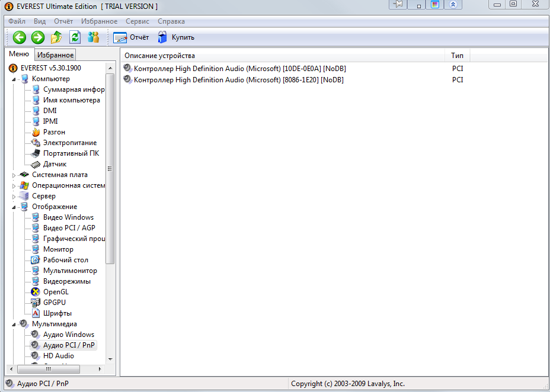Image resolution: width=550 pixels, height=392 pixels.
Task: Open the DMI item icon
Action: point(36,111)
